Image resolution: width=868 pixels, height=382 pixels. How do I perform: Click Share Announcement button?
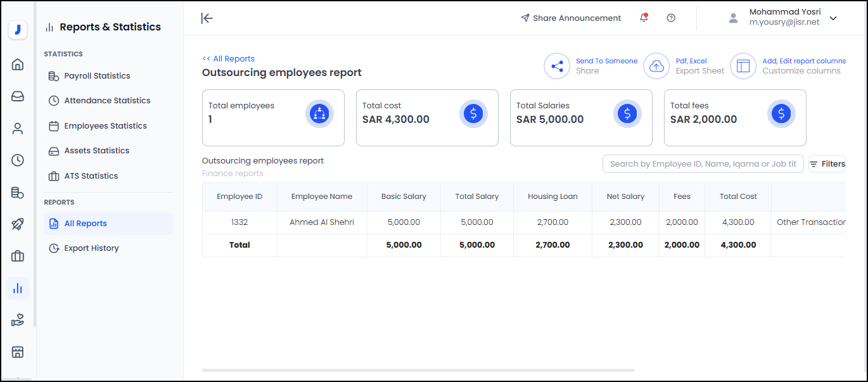pyautogui.click(x=570, y=18)
